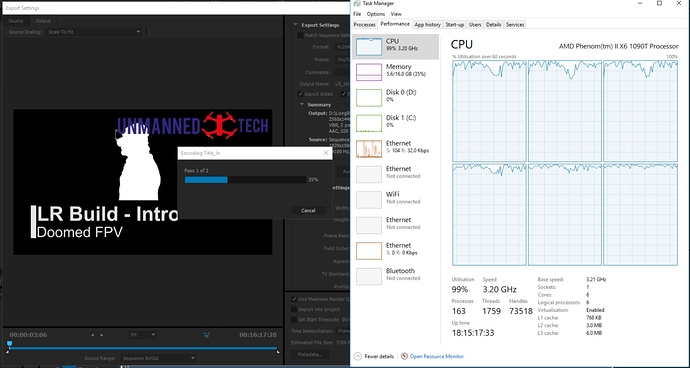
Task: Select the Bluetooth adapter entry
Action: point(396,274)
